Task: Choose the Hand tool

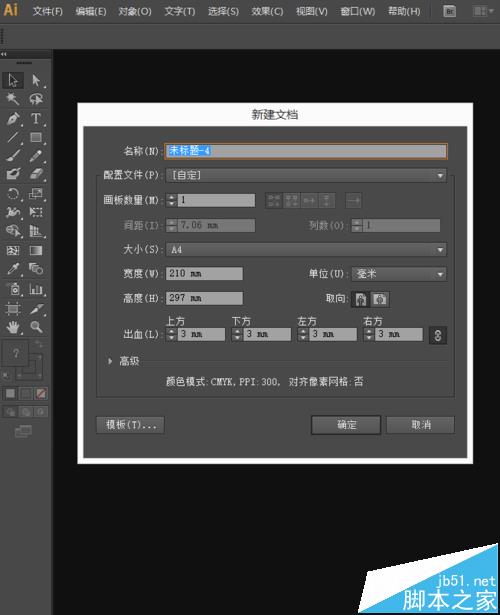Action: [13, 327]
